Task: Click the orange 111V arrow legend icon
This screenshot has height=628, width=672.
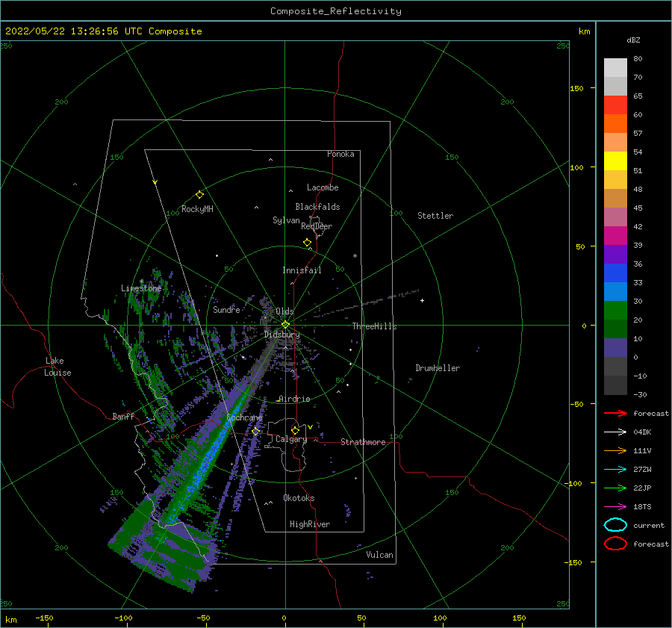Action: tap(615, 450)
